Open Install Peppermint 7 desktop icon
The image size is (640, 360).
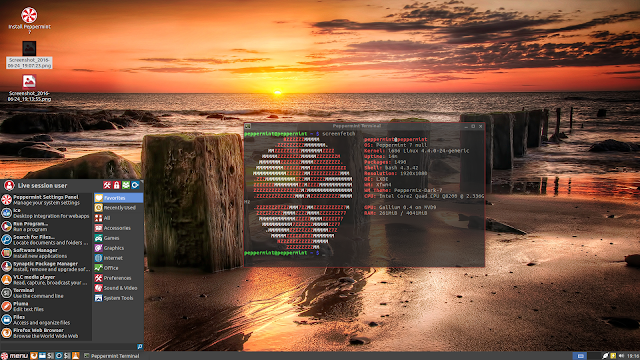coord(29,20)
